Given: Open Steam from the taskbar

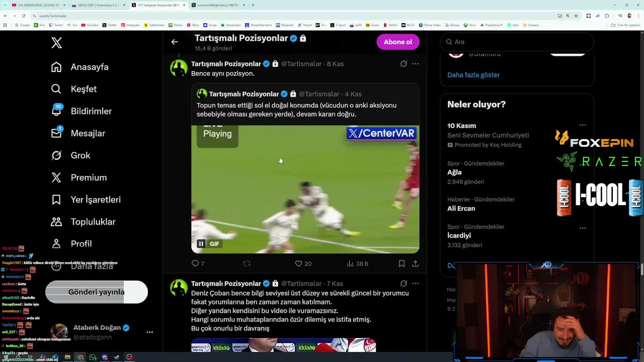Looking at the screenshot, I should coord(117,357).
